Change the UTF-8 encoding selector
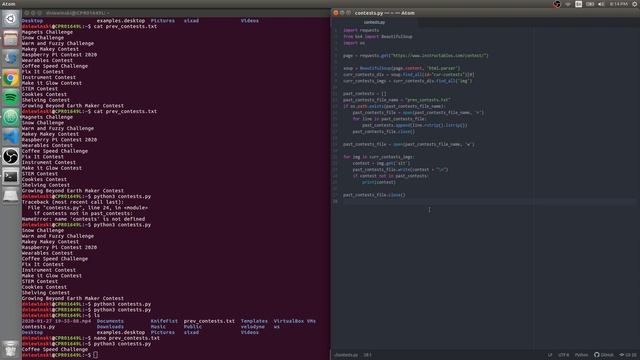This screenshot has height=360, width=640. click(x=564, y=355)
